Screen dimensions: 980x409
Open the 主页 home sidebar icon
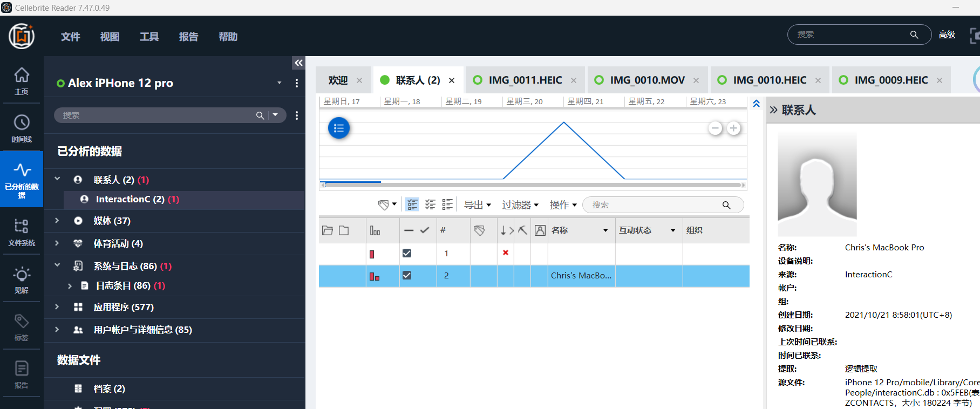[x=22, y=81]
